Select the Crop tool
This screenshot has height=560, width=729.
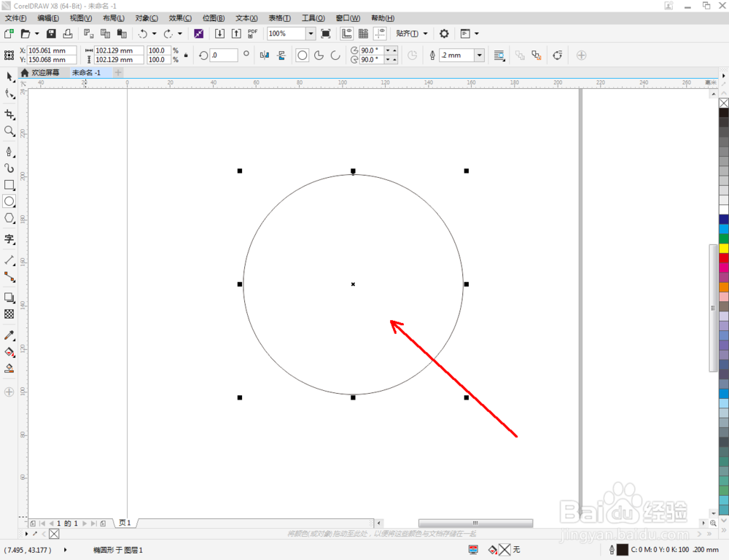click(9, 114)
